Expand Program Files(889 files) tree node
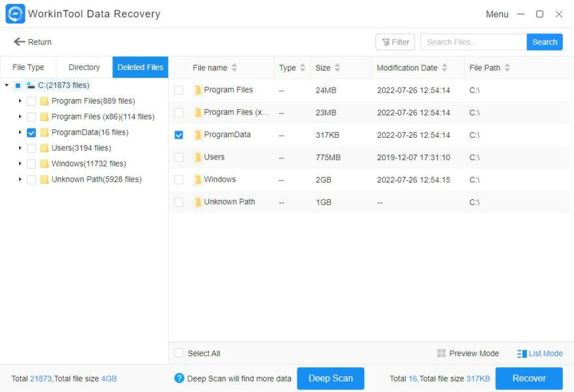 coord(20,101)
